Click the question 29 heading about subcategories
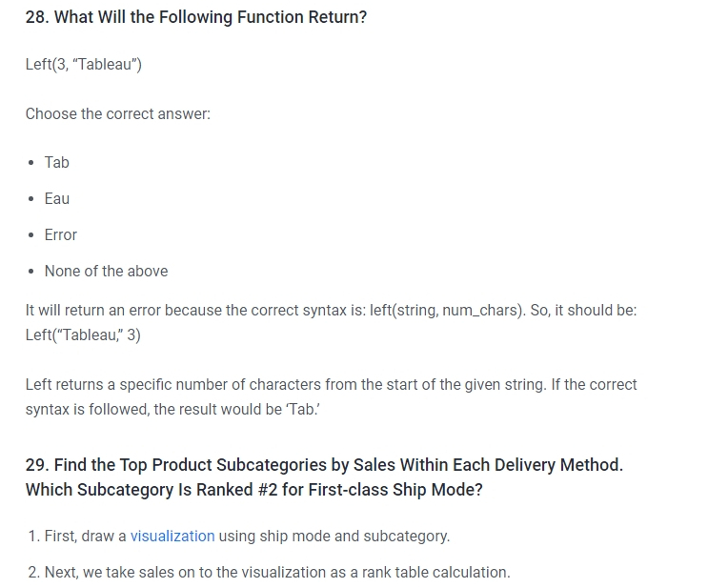The width and height of the screenshot is (708, 588). [324, 476]
